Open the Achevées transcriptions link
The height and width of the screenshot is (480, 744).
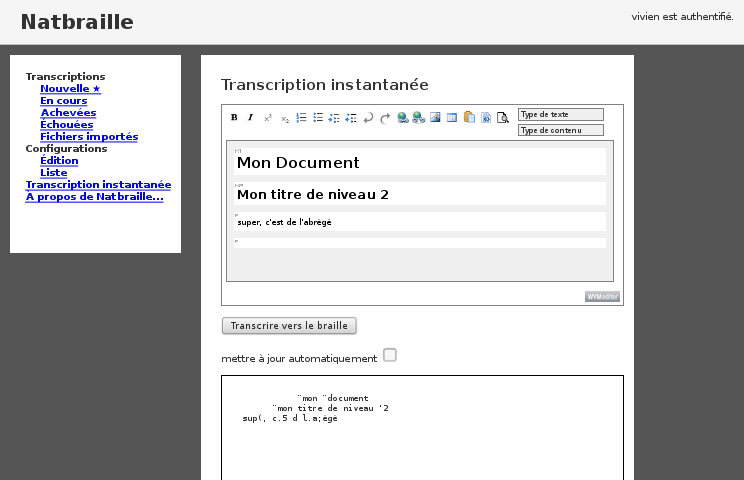click(68, 112)
